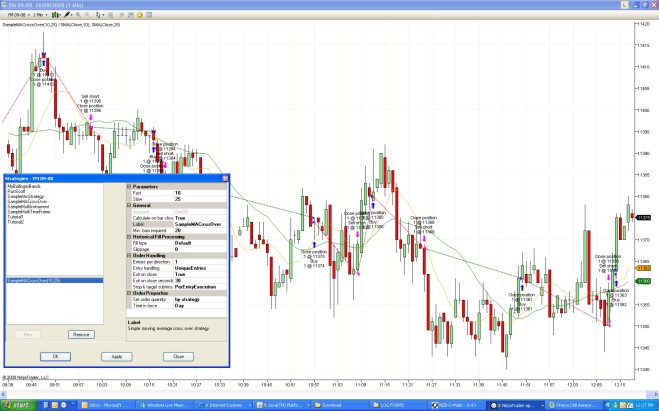Click Close button in Strategies dialog
The width and height of the screenshot is (659, 411).
[178, 356]
